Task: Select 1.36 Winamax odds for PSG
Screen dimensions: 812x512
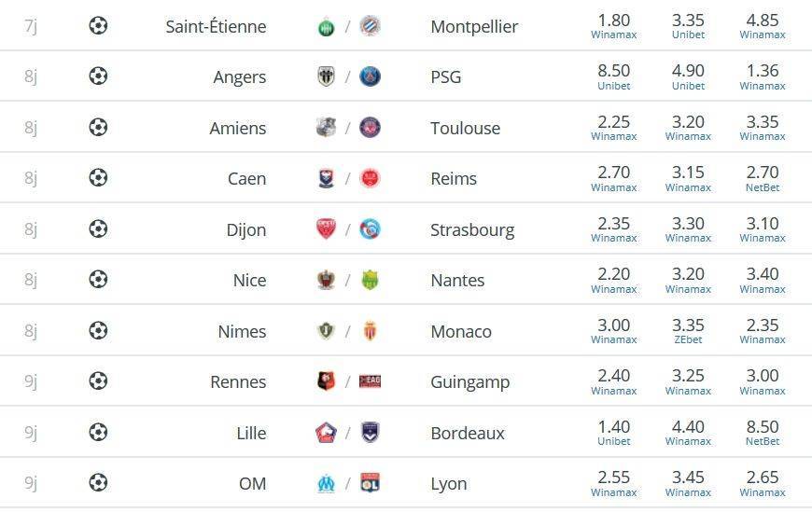Action: (763, 76)
